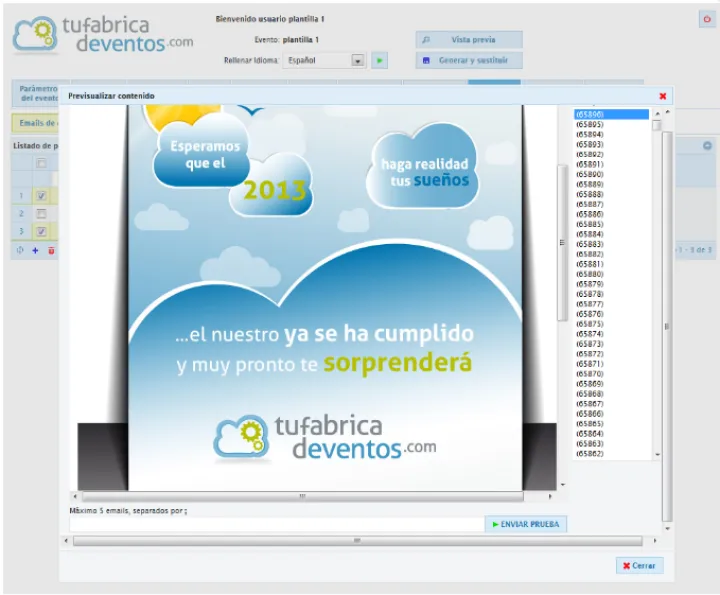Click the preview vertical scrollbar thumb

click(x=562, y=242)
